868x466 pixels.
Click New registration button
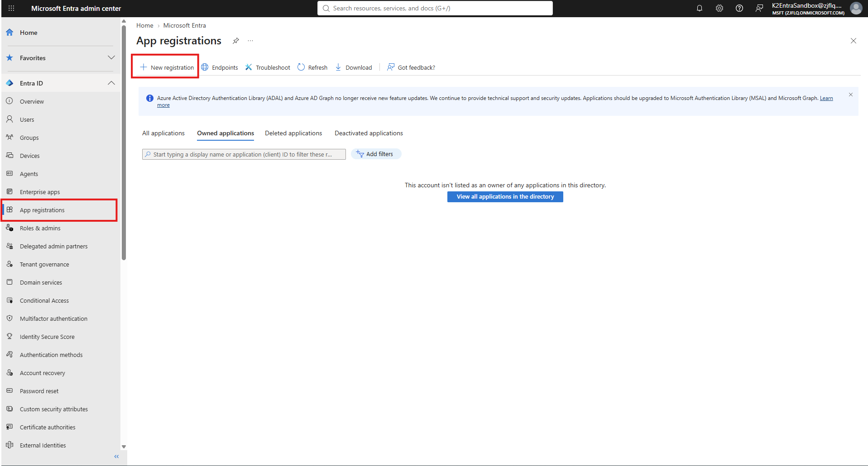[167, 67]
